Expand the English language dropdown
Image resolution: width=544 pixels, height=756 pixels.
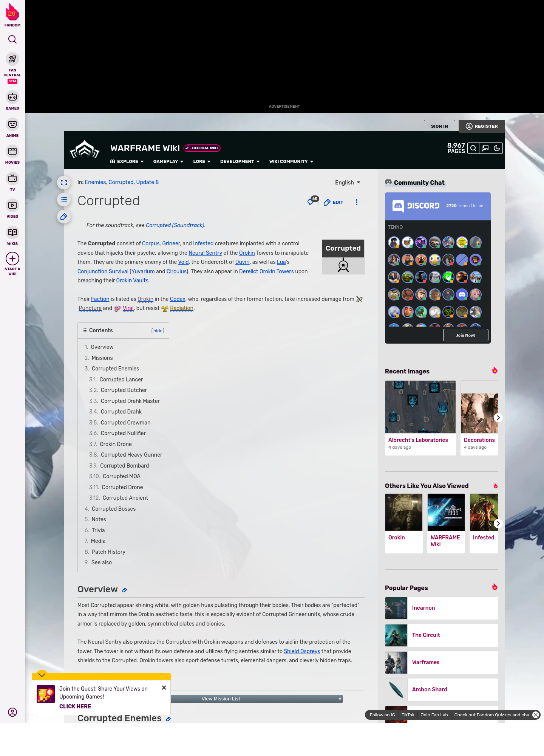pos(348,183)
